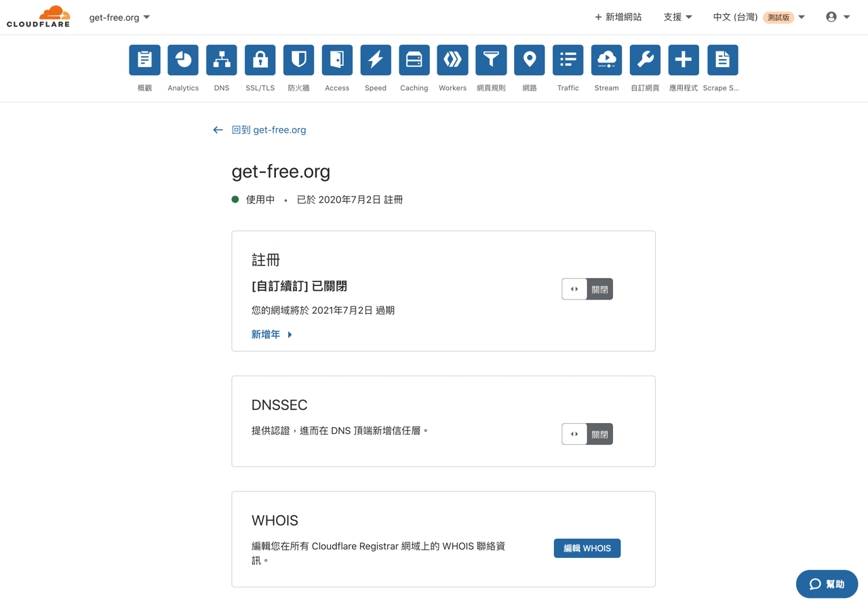Open the Speed lightning bolt icon
Image resolution: width=868 pixels, height=602 pixels.
pos(376,60)
